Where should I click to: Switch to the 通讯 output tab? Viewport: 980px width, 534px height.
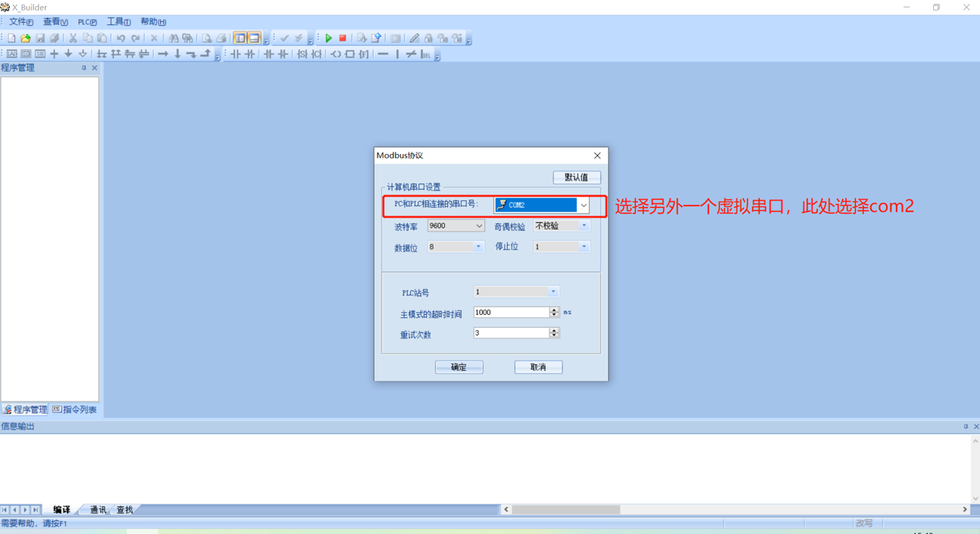(98, 510)
